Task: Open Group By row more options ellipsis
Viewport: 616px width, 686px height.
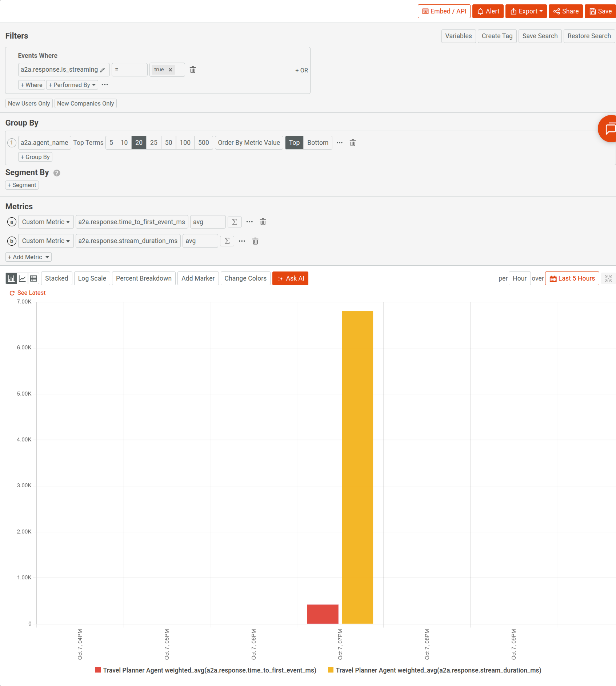Action: [x=340, y=143]
